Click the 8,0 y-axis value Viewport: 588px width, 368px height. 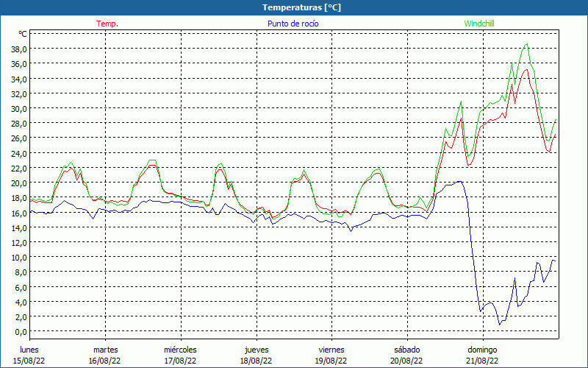point(21,272)
